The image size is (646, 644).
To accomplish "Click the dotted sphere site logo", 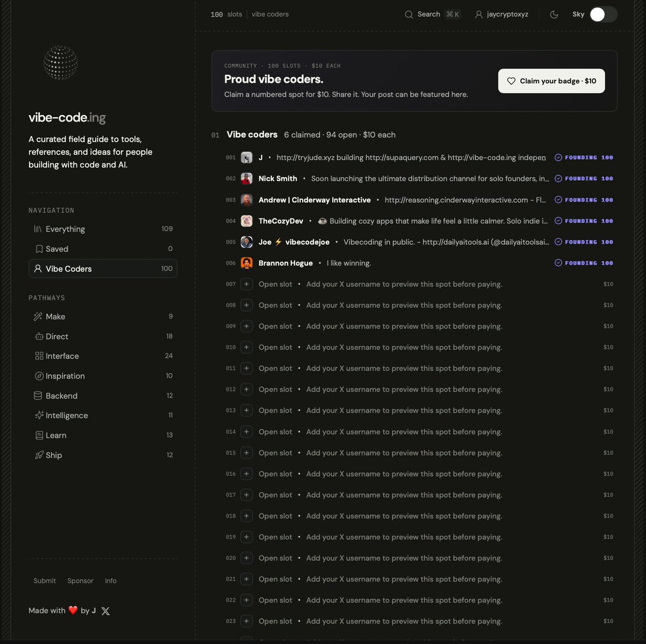I will coord(60,62).
